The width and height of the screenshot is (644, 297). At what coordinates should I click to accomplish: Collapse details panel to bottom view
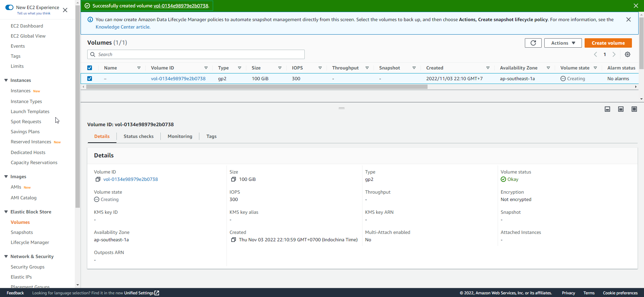(607, 109)
